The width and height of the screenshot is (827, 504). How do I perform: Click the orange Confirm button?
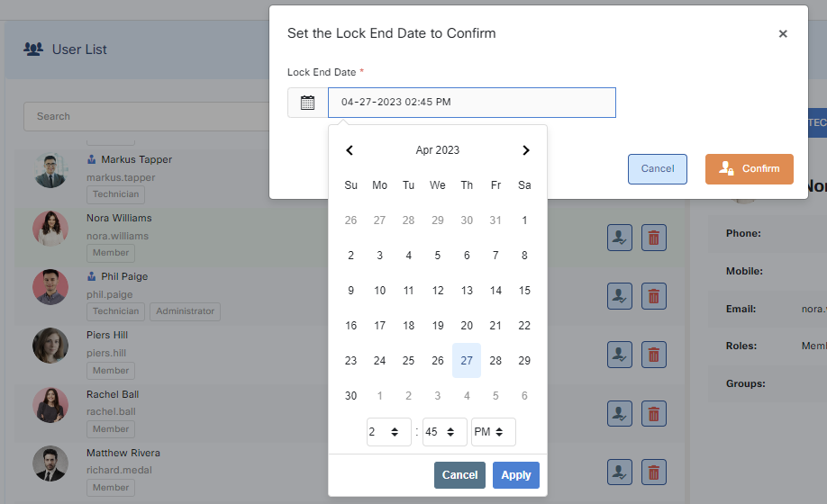click(x=749, y=169)
